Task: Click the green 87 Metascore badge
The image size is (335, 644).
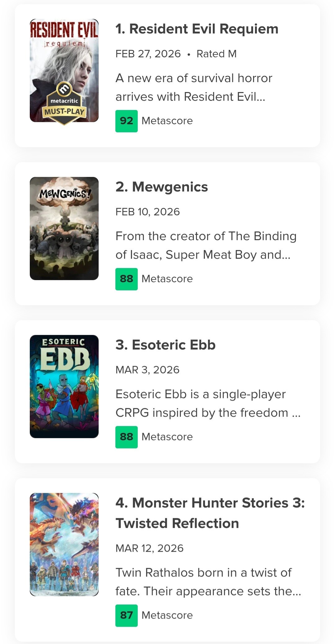Action: 127,615
